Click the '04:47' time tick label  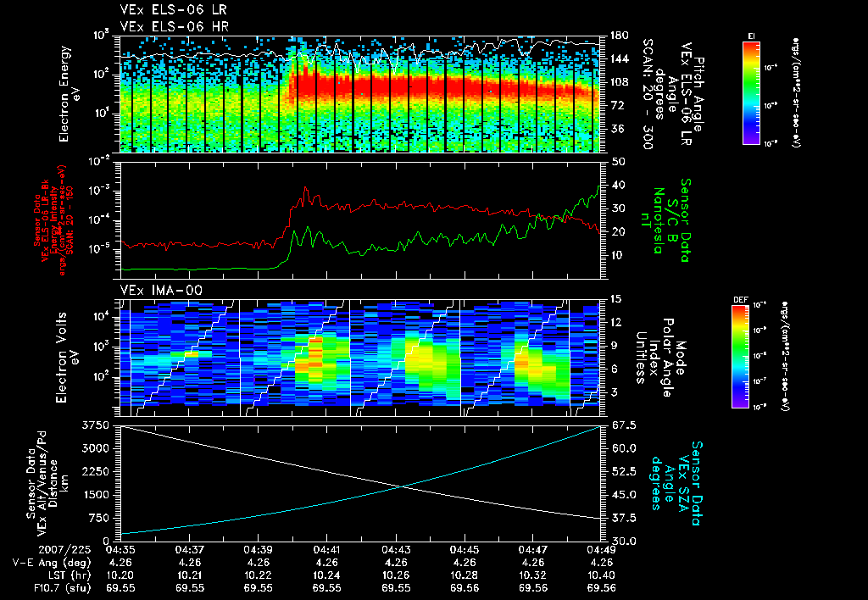coord(532,550)
